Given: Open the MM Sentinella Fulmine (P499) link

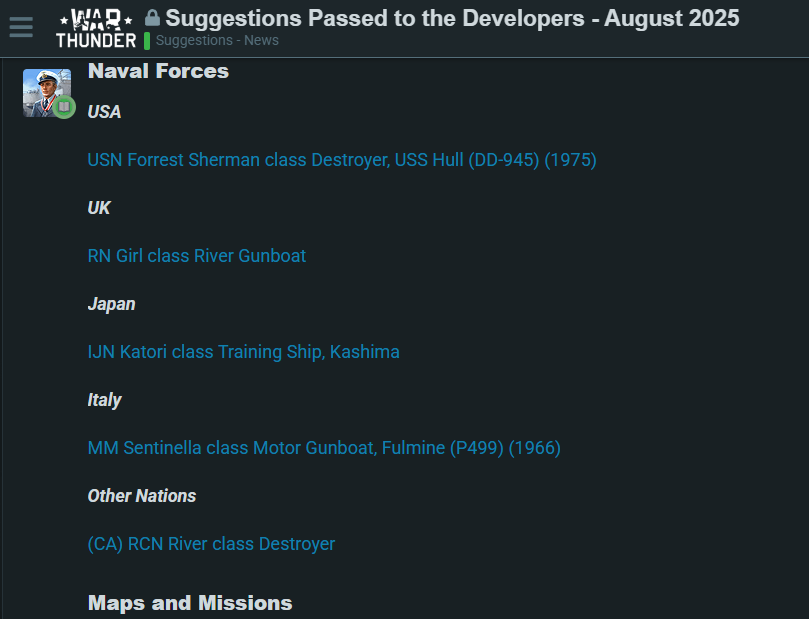Looking at the screenshot, I should point(323,448).
